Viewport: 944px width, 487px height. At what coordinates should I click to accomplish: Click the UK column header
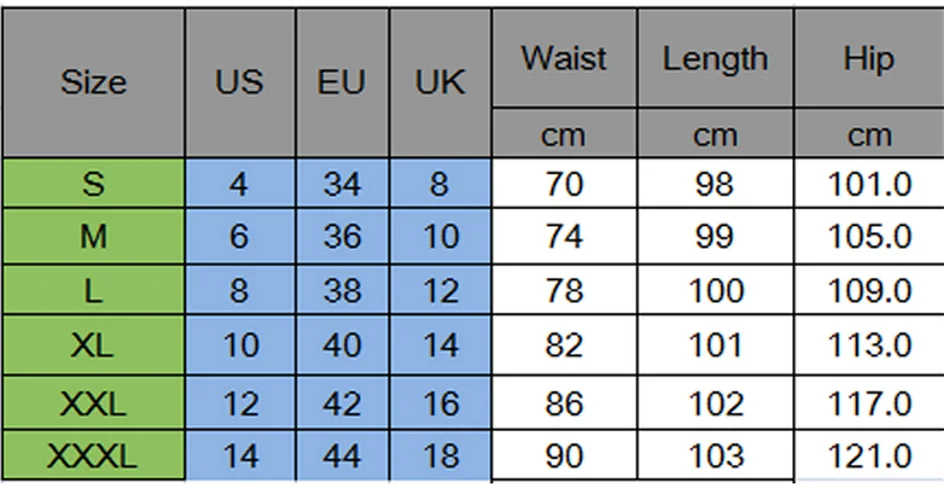click(440, 82)
